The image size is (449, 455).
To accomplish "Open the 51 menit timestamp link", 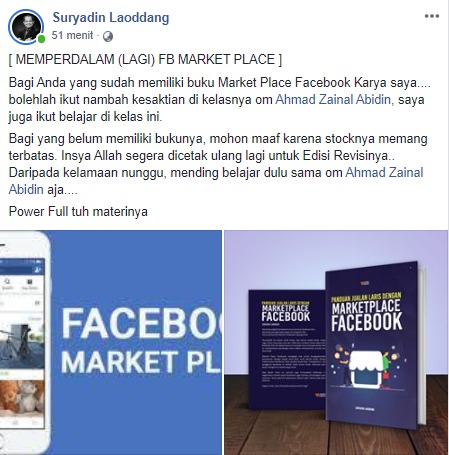I will point(72,35).
